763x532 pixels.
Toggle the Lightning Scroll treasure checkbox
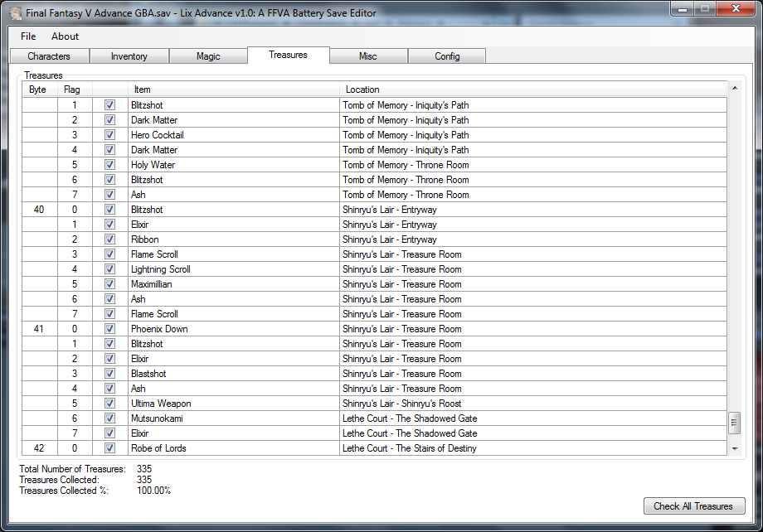(110, 269)
